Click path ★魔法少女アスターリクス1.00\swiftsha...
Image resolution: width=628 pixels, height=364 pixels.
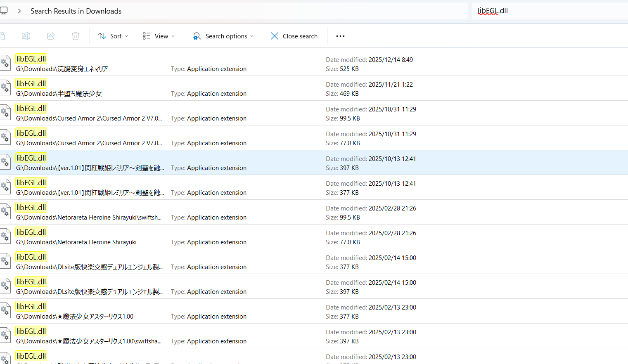tap(89, 341)
